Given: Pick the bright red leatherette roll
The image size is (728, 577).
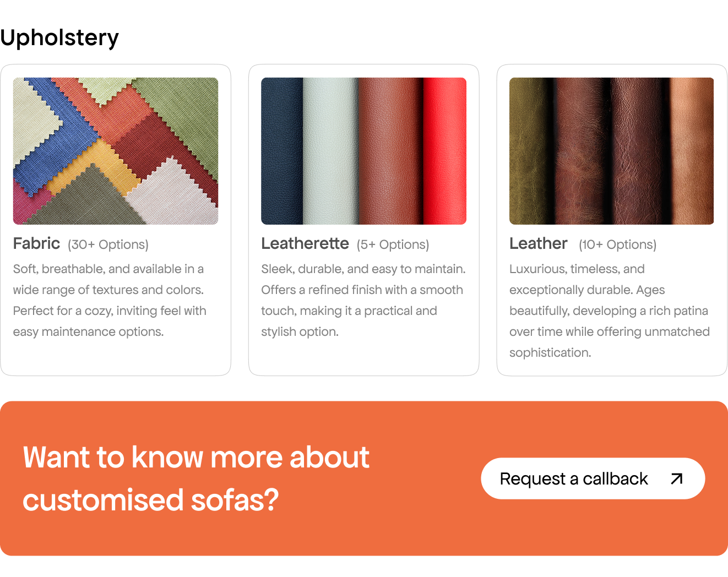Looking at the screenshot, I should coord(445,151).
